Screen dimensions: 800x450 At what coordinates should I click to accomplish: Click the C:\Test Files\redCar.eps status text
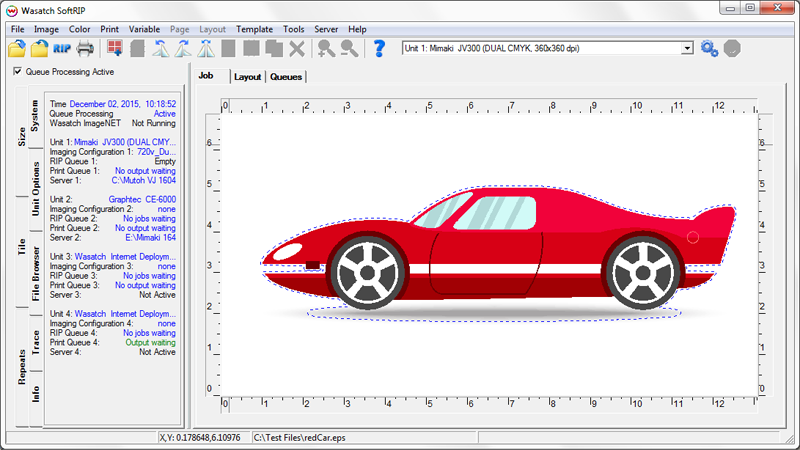299,437
